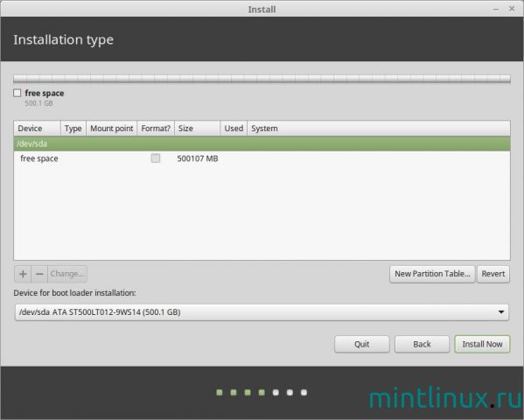Click Install Now to proceed
Viewport: 524px width, 420px height.
click(482, 344)
